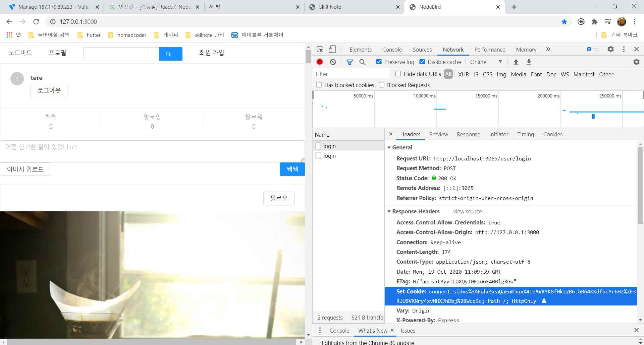Click the 로그아웃 button
Image resolution: width=644 pixels, height=345 pixels.
pos(49,90)
